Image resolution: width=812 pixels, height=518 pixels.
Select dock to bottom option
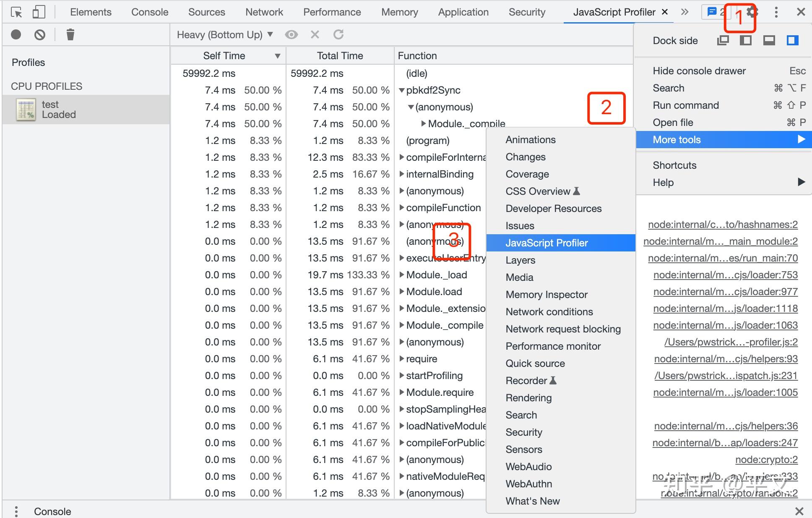[x=769, y=40]
